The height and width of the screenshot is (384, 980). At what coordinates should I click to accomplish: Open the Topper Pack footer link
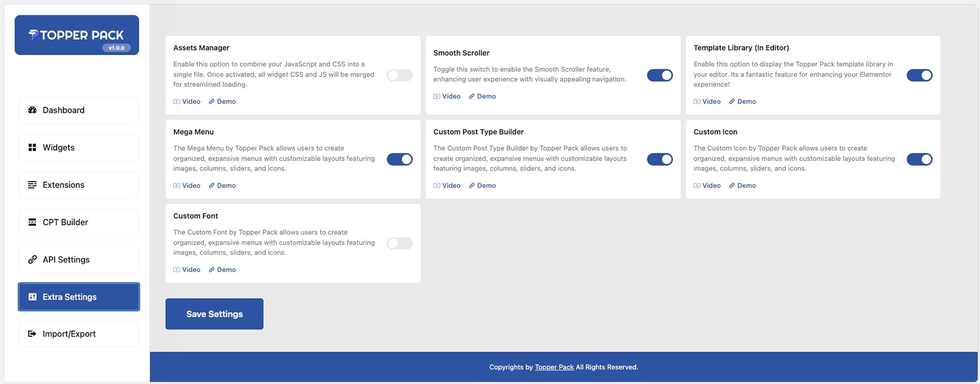tap(554, 367)
